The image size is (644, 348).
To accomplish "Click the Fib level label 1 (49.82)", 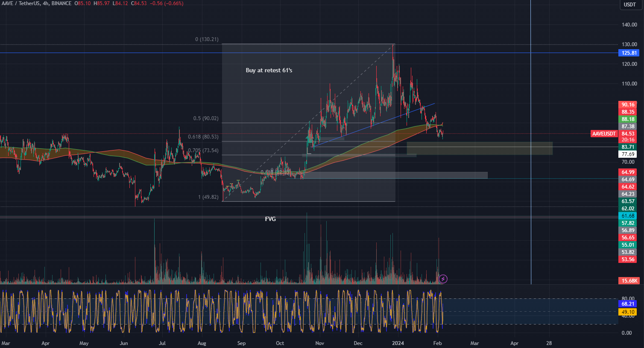I will (x=208, y=197).
